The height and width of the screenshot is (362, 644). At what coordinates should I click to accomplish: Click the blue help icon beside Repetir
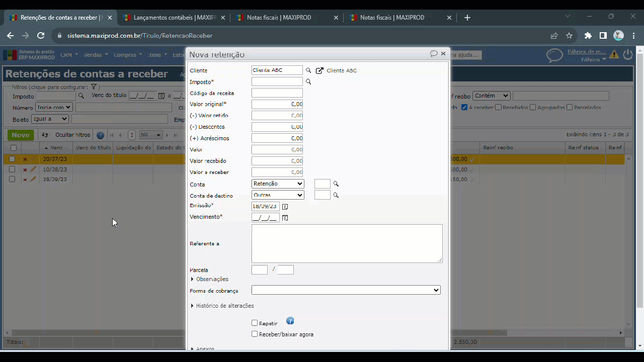click(290, 321)
